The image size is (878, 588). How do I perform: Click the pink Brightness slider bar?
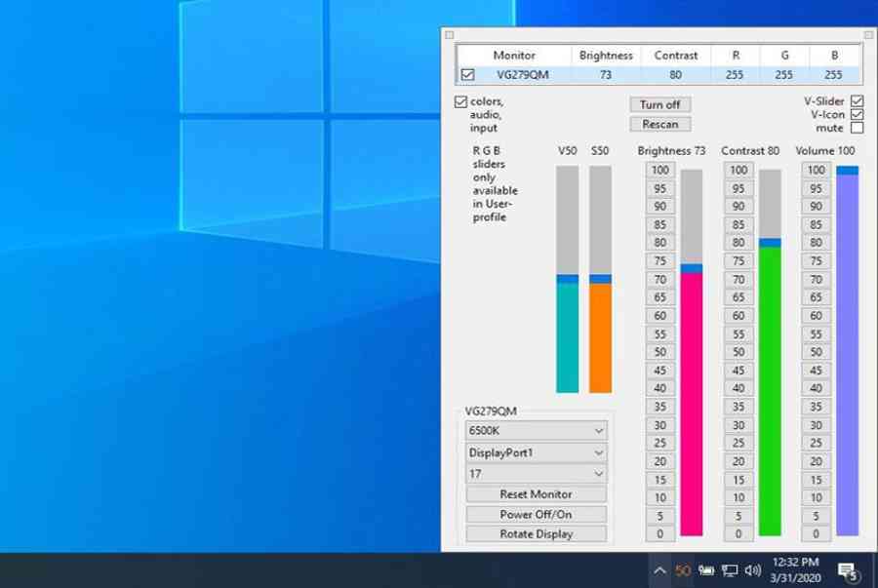[x=692, y=352]
